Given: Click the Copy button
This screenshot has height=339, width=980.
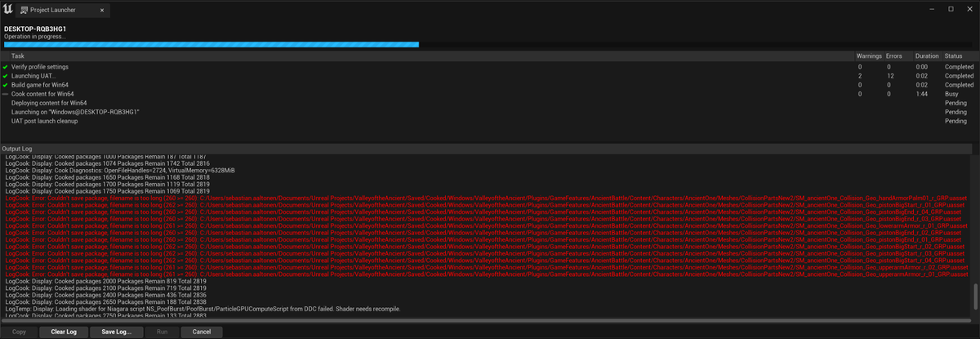Looking at the screenshot, I should (19, 332).
